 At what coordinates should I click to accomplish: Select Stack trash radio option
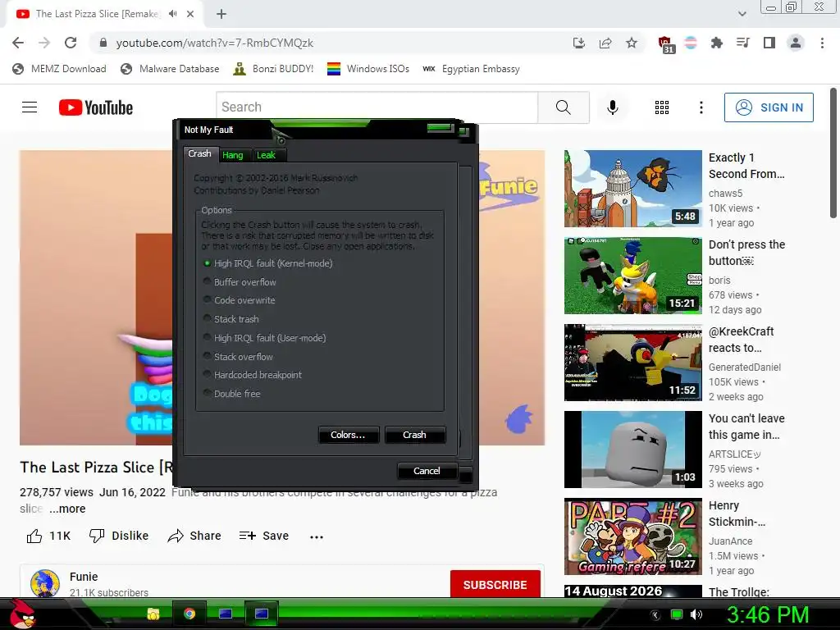231,319
